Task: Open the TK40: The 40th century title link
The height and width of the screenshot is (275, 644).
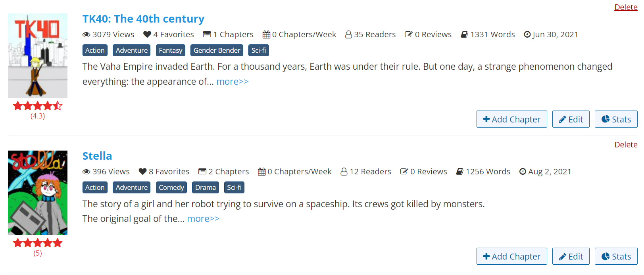Action: (x=143, y=19)
